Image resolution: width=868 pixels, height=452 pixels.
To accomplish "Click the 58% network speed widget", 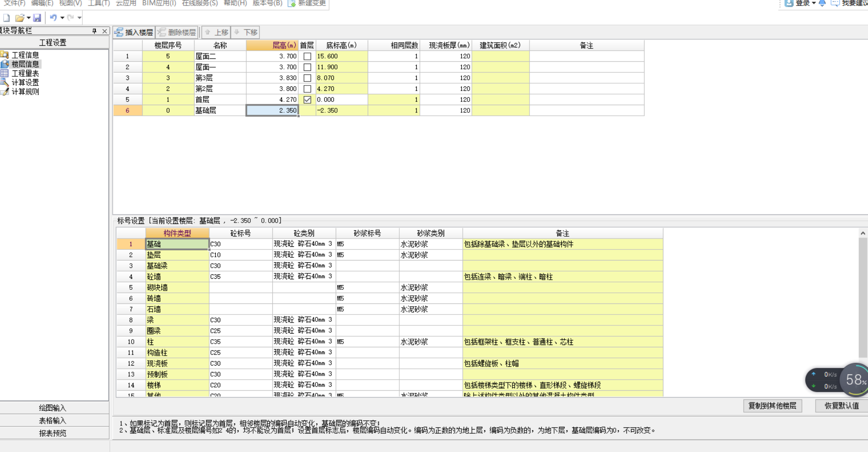I will tap(836, 380).
